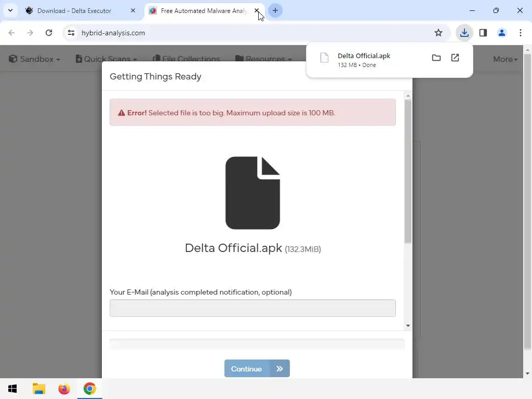Click the dialog vertical scrollbar thumb

pos(408,171)
